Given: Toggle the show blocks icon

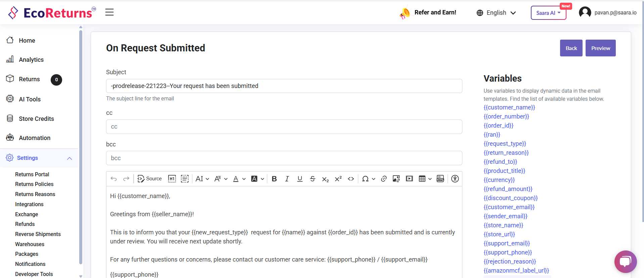Looking at the screenshot, I should 185,179.
